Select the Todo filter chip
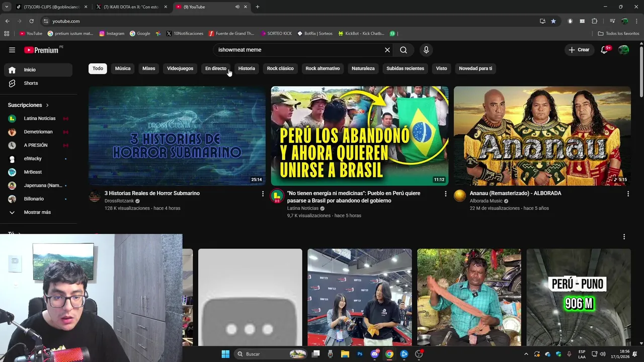Screen dimensions: 644x362 (x=98, y=68)
